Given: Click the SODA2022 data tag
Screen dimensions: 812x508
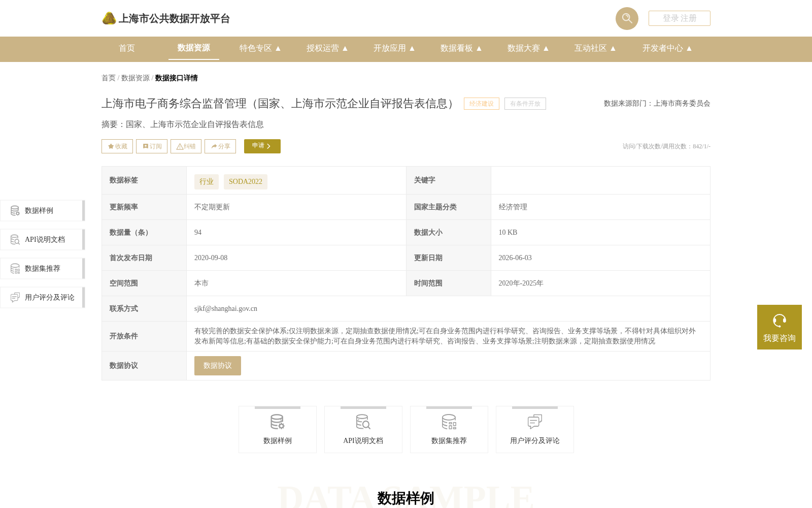Looking at the screenshot, I should (246, 182).
